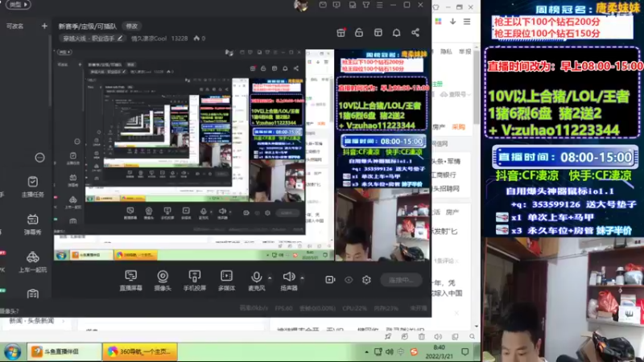The image size is (644, 362).
Task: Open the browser hamburger menu icon
Action: tap(467, 22)
